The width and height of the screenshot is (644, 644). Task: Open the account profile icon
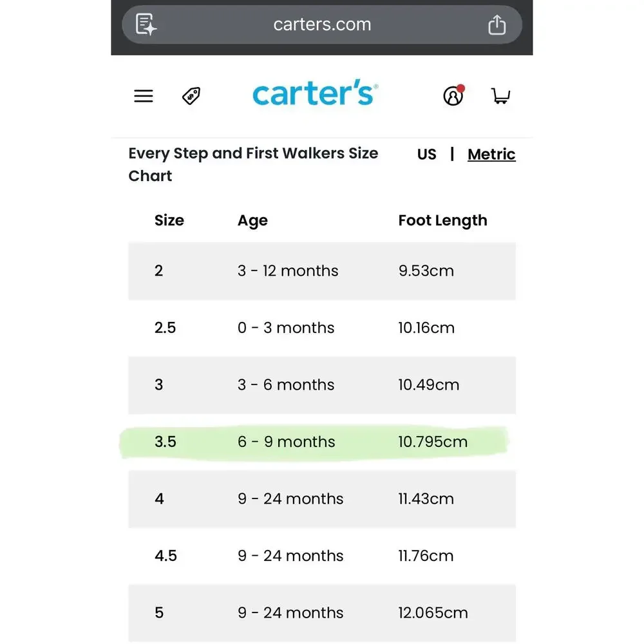point(453,95)
